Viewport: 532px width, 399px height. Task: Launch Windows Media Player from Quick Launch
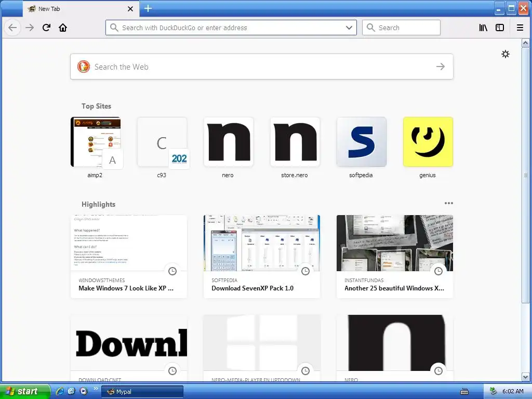tap(84, 391)
